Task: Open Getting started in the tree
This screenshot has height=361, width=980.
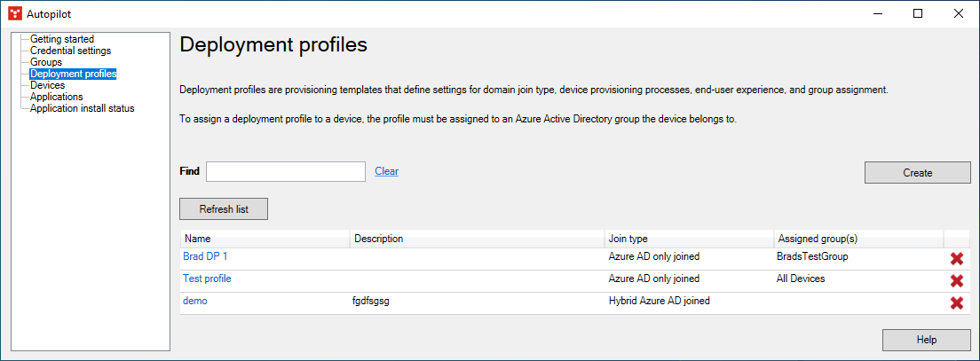Action: tap(61, 39)
